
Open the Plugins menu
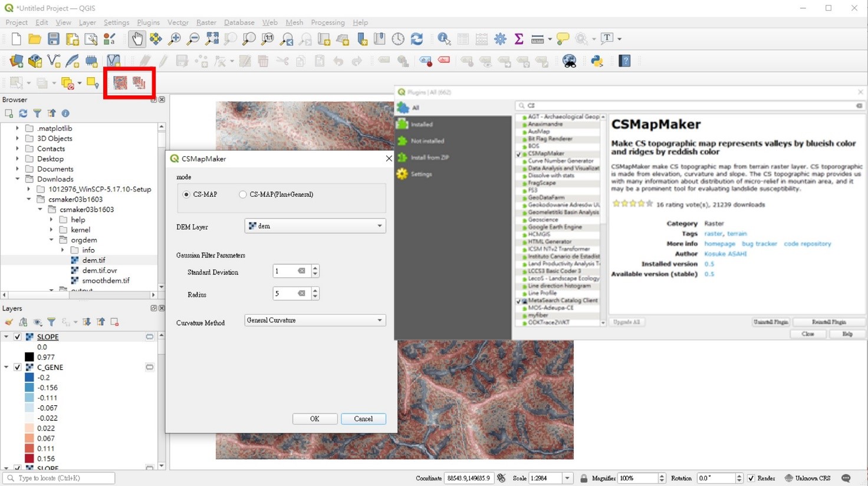(x=148, y=22)
